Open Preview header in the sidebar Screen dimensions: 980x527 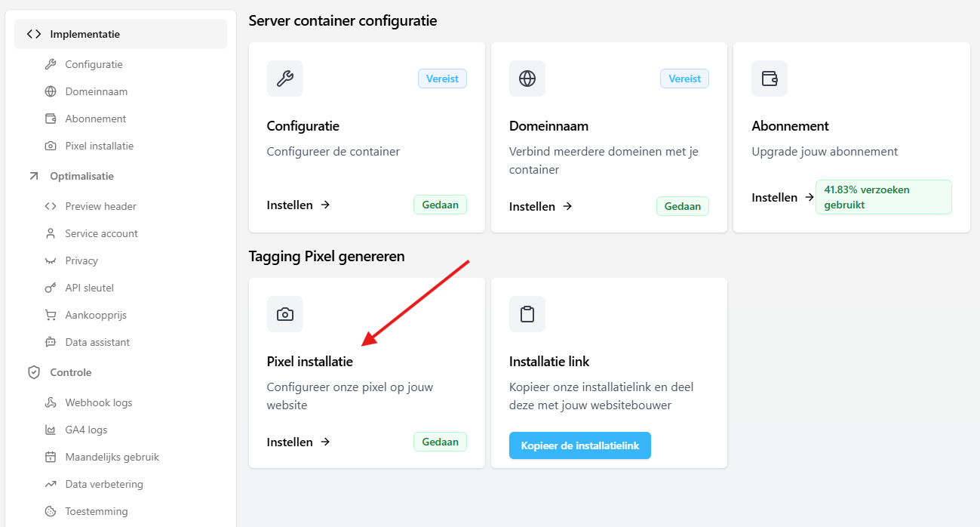pos(100,206)
